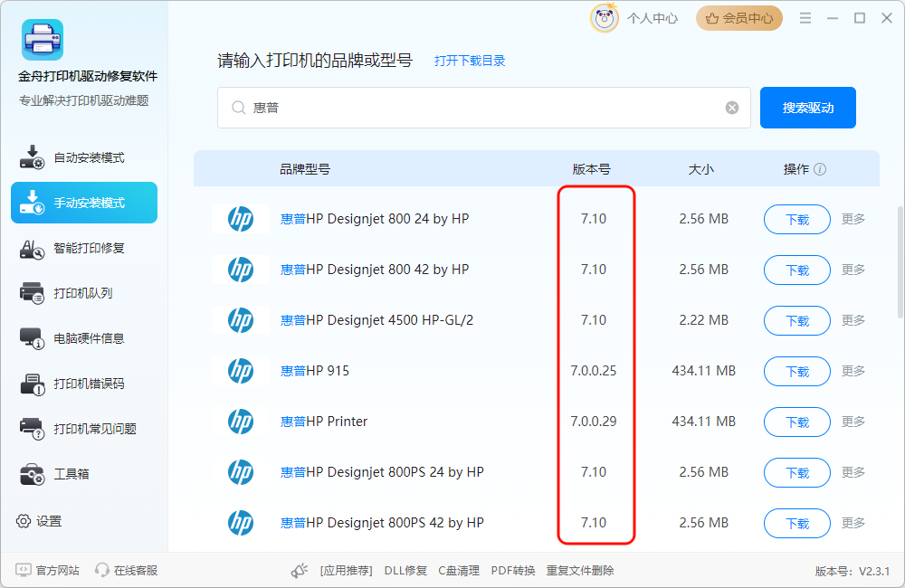
Task: Open 会员中心 button
Action: (x=739, y=18)
